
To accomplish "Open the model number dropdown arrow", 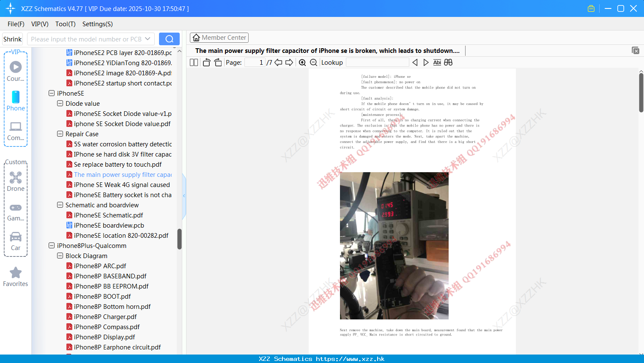I will point(148,39).
